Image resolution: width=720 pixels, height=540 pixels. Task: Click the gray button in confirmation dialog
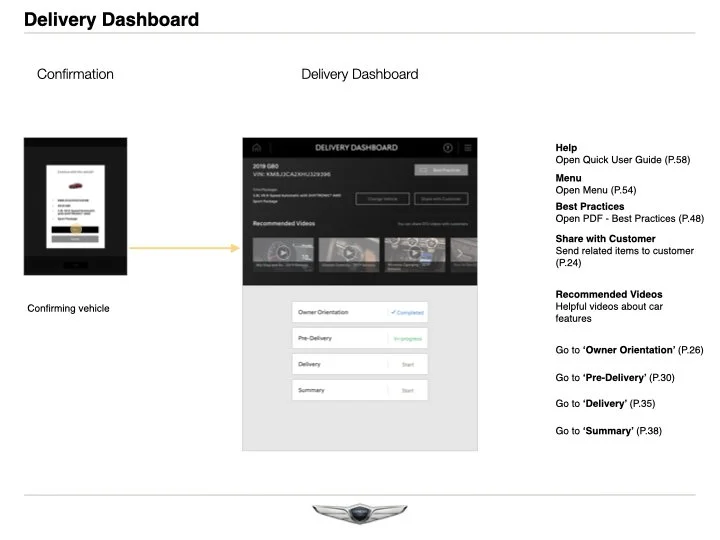pos(75,239)
